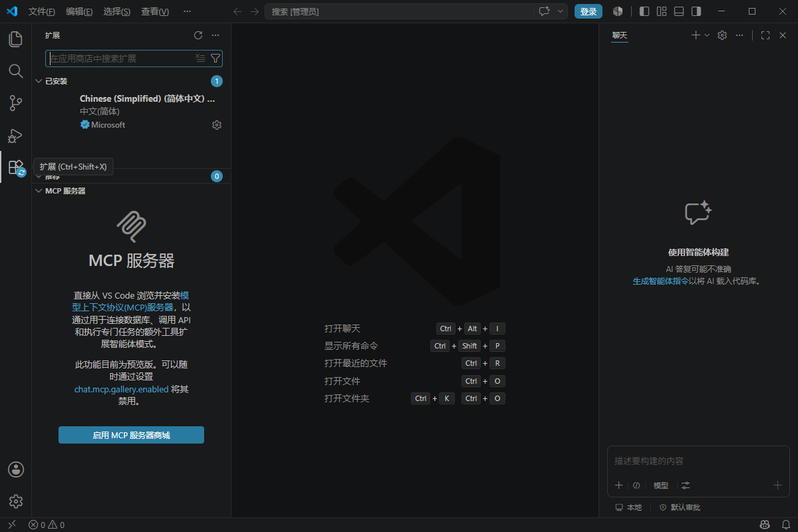Open the 查看(V) menu
This screenshot has height=532, width=798.
[155, 11]
